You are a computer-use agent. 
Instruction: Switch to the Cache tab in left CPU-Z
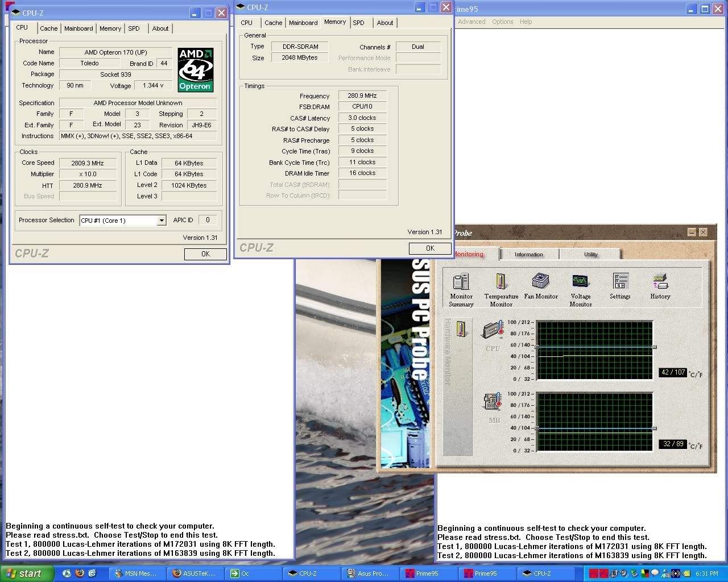click(x=48, y=28)
